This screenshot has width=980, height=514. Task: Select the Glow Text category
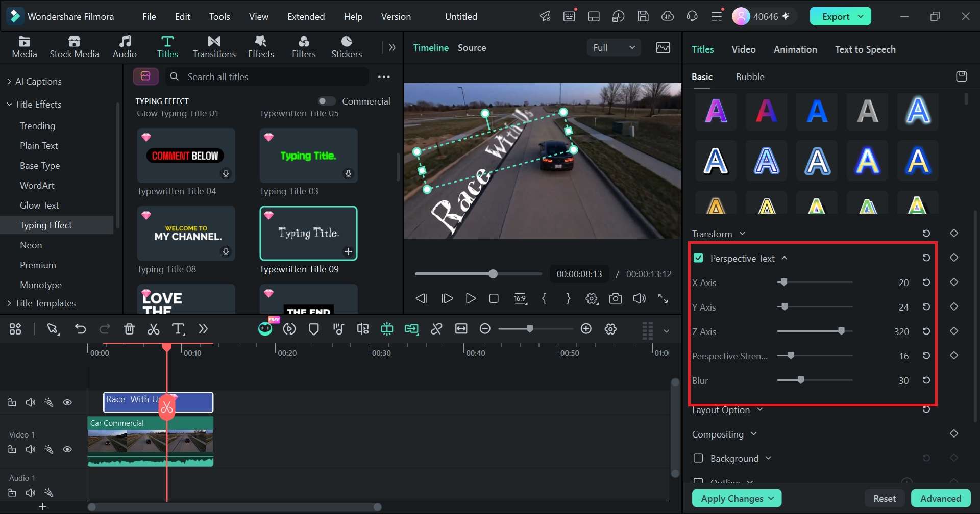39,205
